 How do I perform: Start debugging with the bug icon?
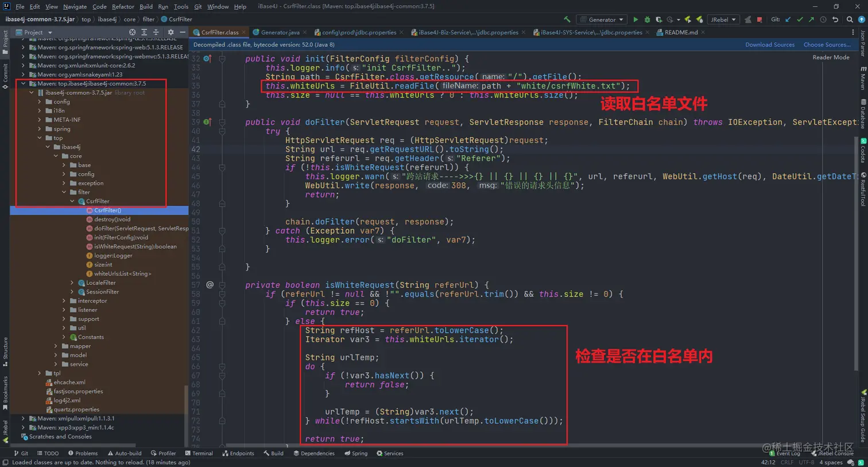[647, 20]
